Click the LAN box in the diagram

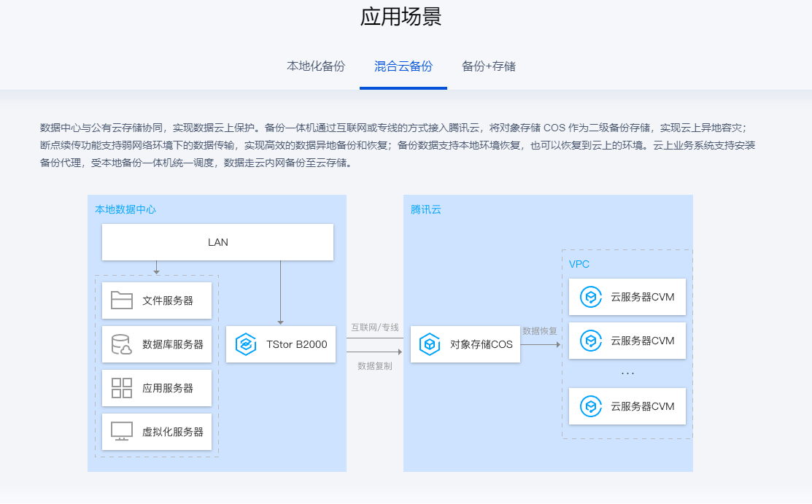(x=217, y=242)
